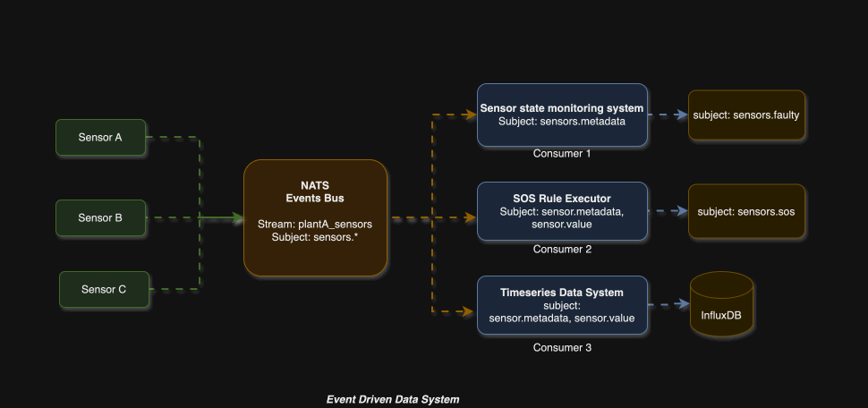Click the InfluxDB database cylinder

[x=721, y=306]
